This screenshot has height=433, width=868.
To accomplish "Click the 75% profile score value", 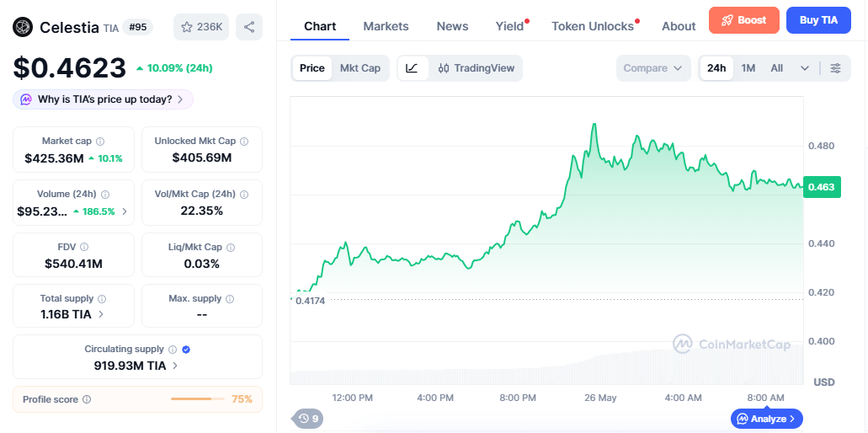I will pos(242,398).
